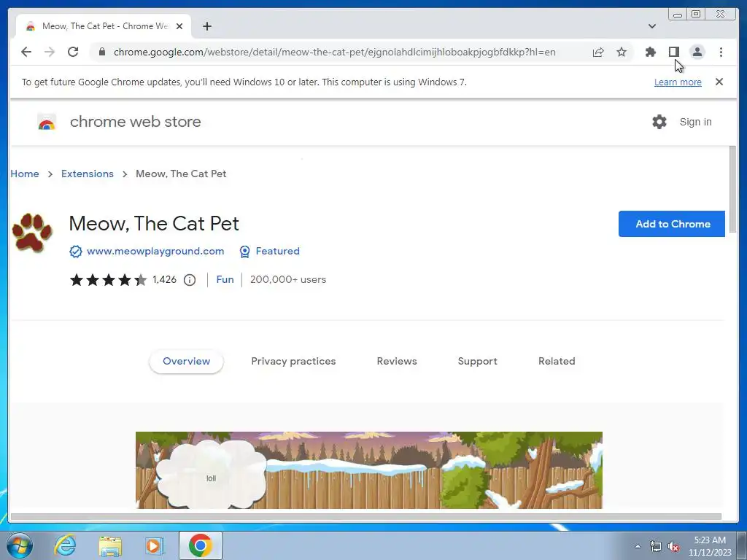Go to the Home breadcrumb
Screen dimensions: 747x560
[25, 174]
